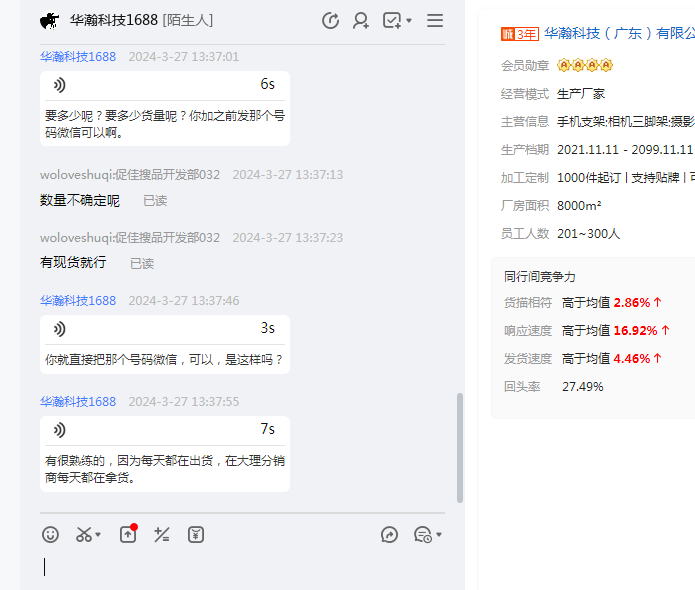The image size is (695, 590).
Task: Expand the scissors screenshot dropdown arrow
Action: [98, 536]
